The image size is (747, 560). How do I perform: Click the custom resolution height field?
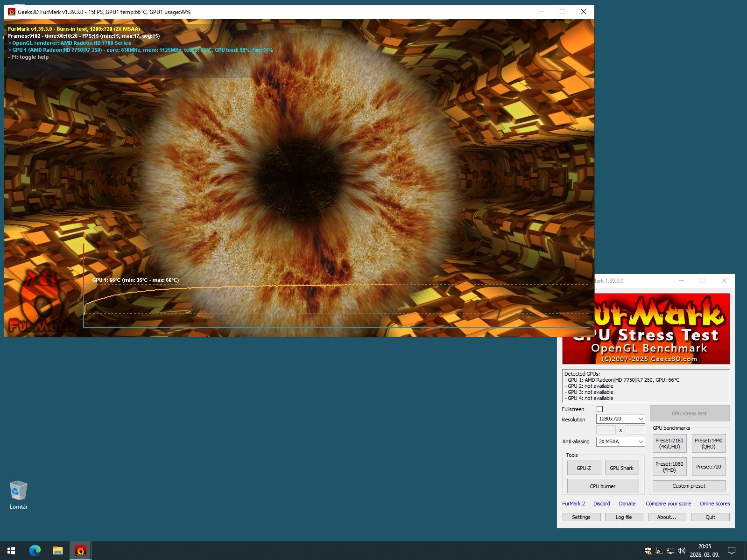(x=635, y=430)
